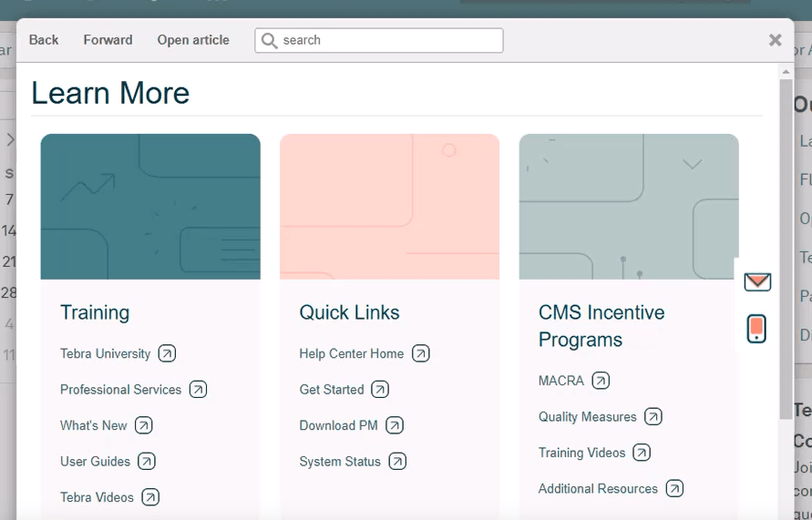
Task: Click the calendar next-month chevron behind the panel
Action: tap(10, 139)
